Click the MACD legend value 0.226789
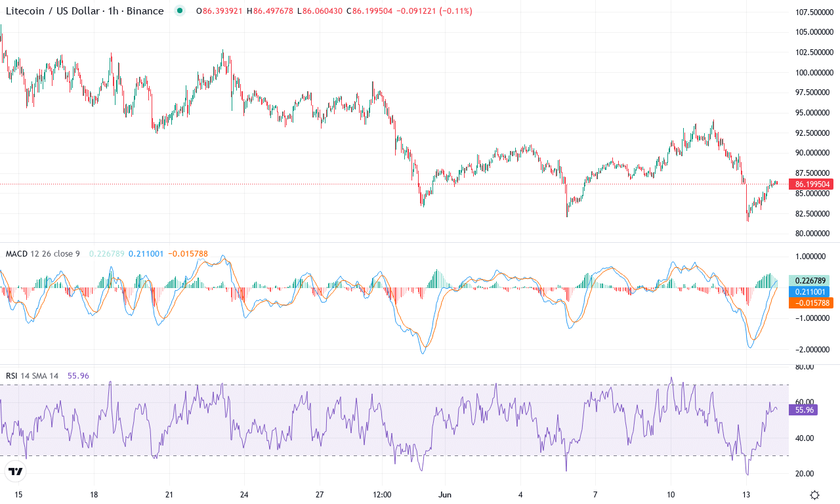840x504 pixels. [106, 253]
